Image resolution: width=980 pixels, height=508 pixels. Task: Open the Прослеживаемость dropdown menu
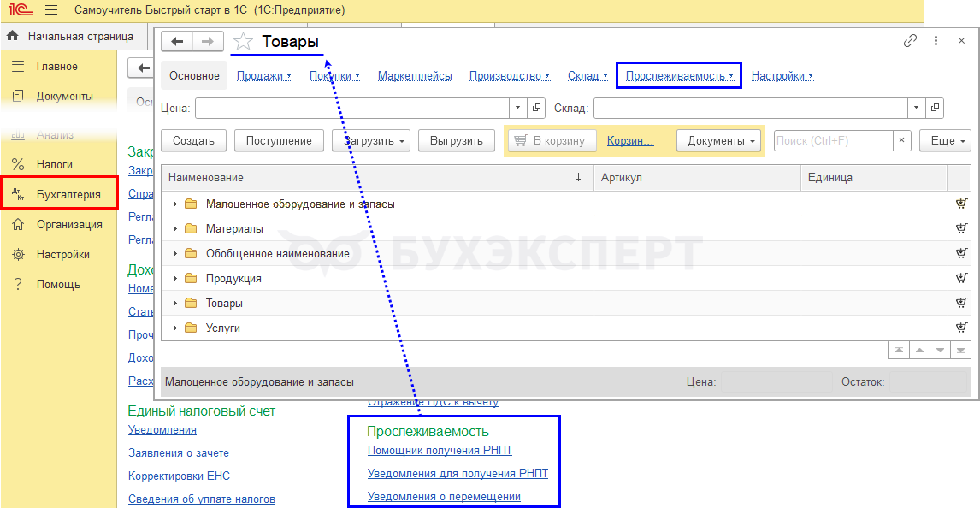pyautogui.click(x=679, y=75)
